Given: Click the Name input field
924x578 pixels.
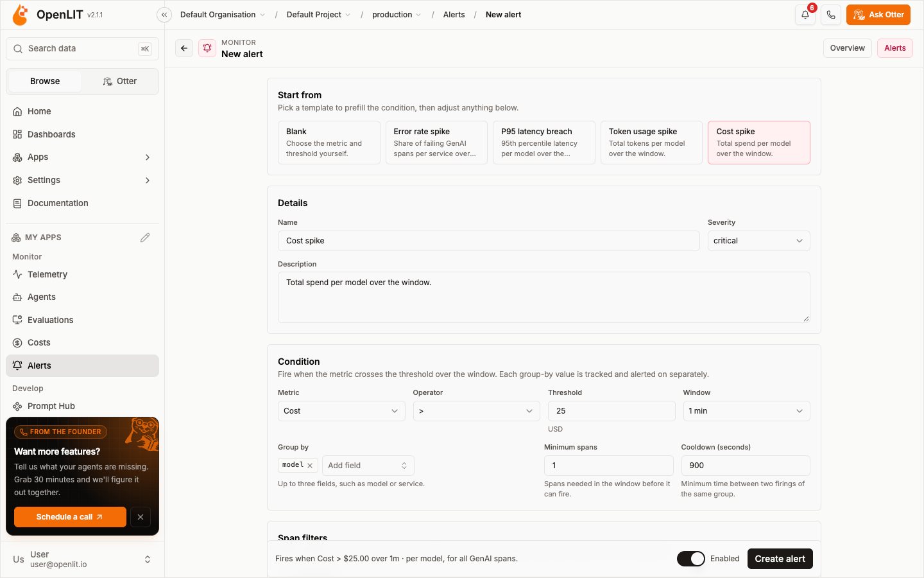Looking at the screenshot, I should (489, 241).
